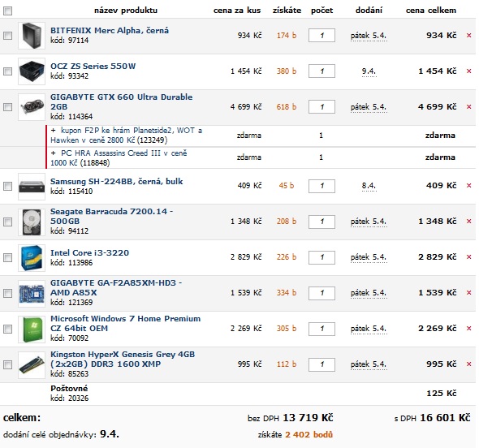Viewport: 479px width, 448px height.
Task: Open GIGABYTE GA-F2A85XM-HD3 product link
Action: pyautogui.click(x=116, y=287)
